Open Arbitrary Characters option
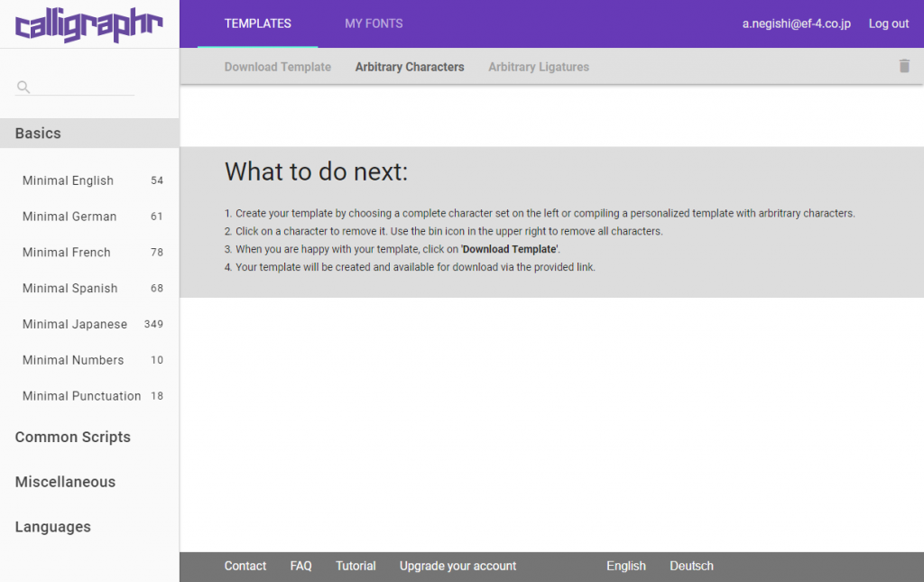This screenshot has height=582, width=924. click(x=410, y=67)
